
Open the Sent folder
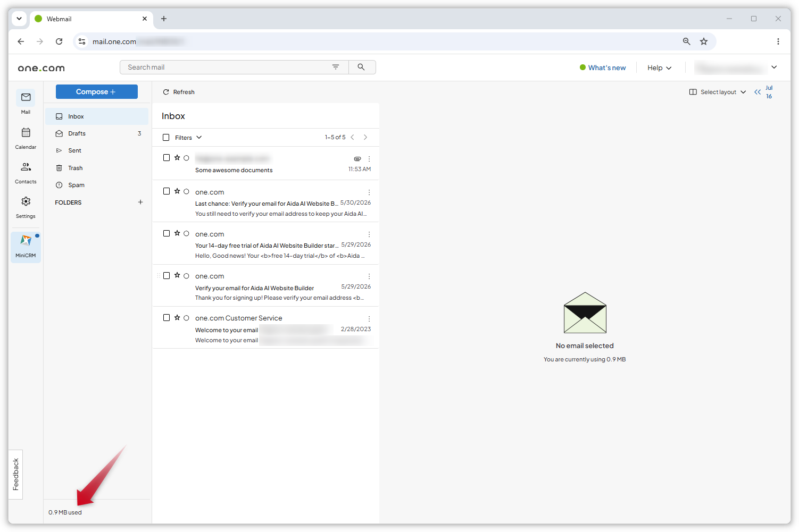pyautogui.click(x=97, y=150)
